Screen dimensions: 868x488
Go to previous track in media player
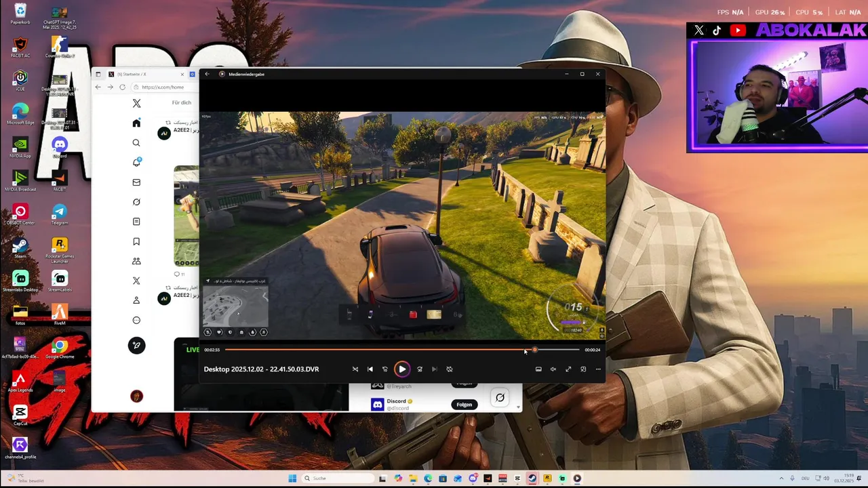[370, 369]
